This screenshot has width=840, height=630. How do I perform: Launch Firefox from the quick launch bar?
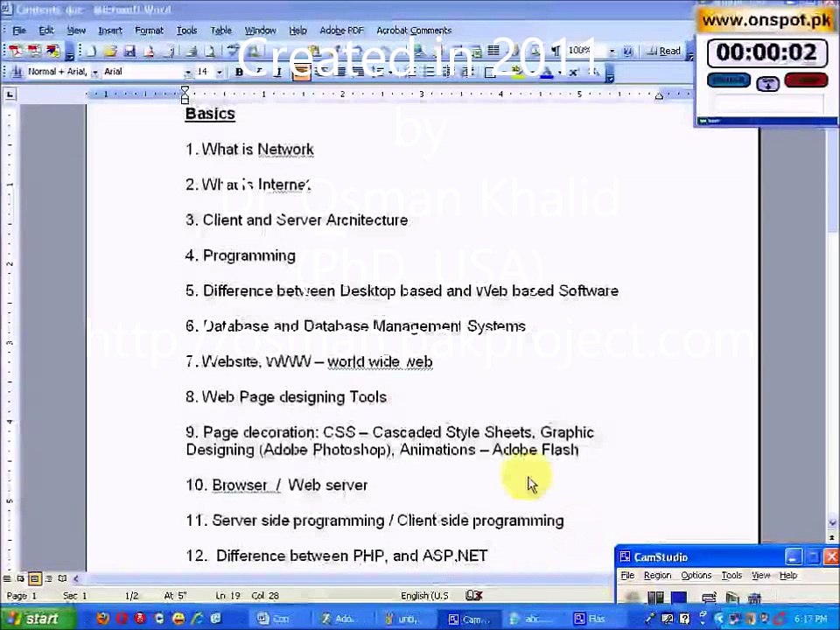pyautogui.click(x=102, y=619)
